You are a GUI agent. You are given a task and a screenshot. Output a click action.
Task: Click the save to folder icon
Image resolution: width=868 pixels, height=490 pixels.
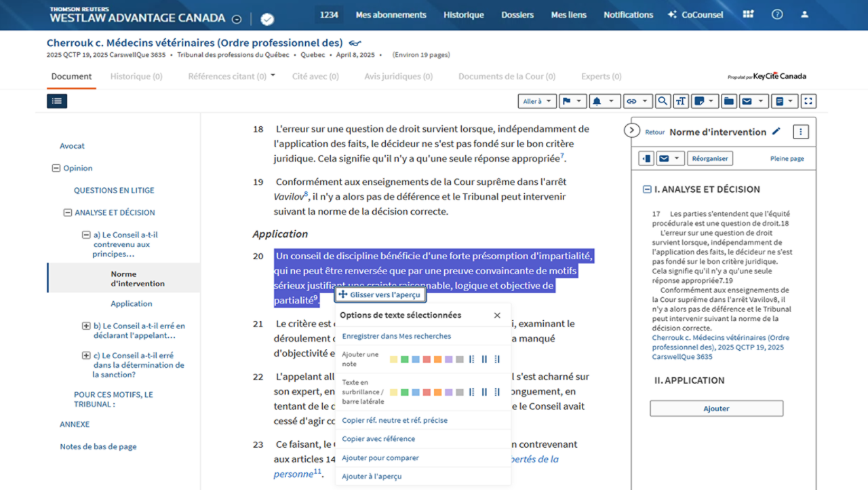(x=728, y=101)
